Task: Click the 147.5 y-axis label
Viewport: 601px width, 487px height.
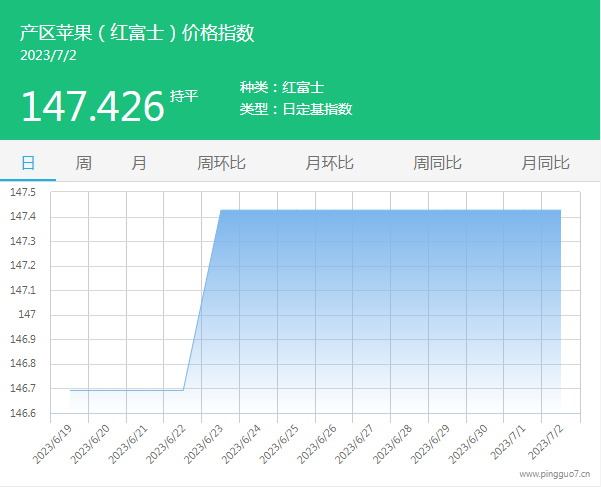Action: coord(23,192)
